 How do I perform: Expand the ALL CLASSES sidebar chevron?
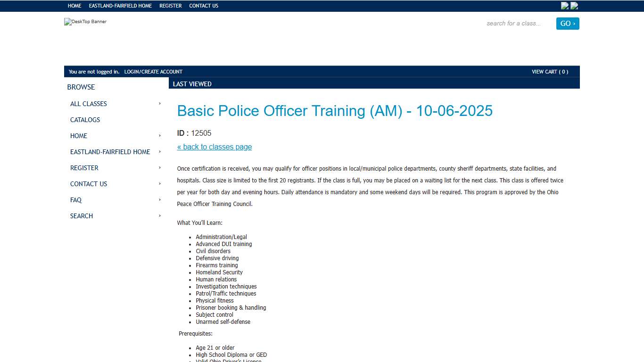(159, 104)
